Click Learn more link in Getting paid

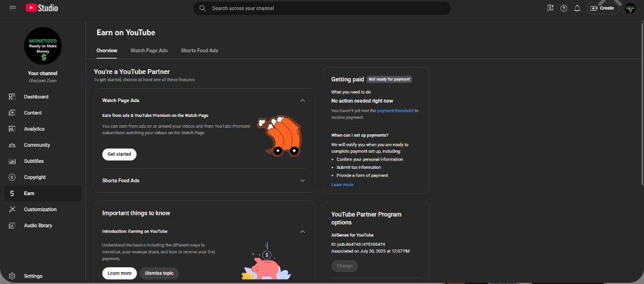(342, 185)
